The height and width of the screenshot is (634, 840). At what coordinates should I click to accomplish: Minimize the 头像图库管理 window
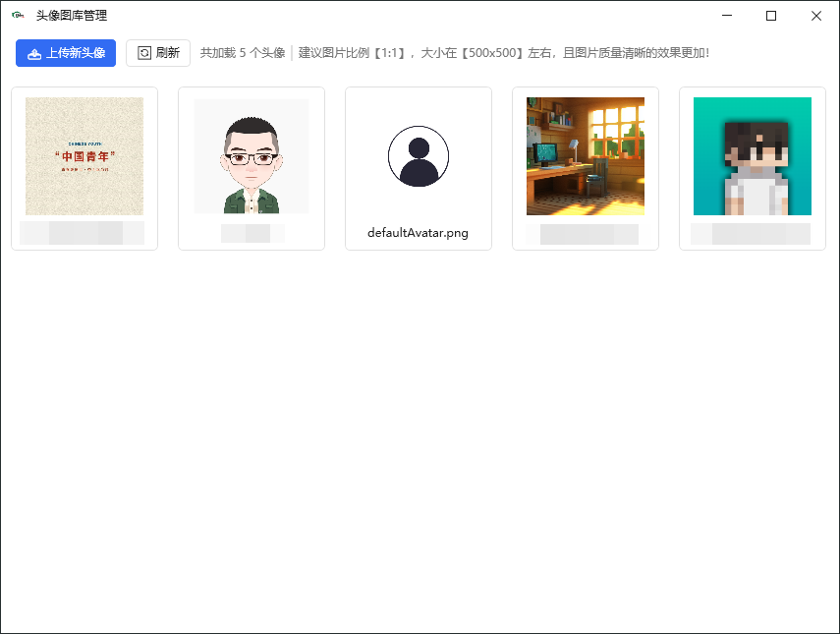(727, 16)
